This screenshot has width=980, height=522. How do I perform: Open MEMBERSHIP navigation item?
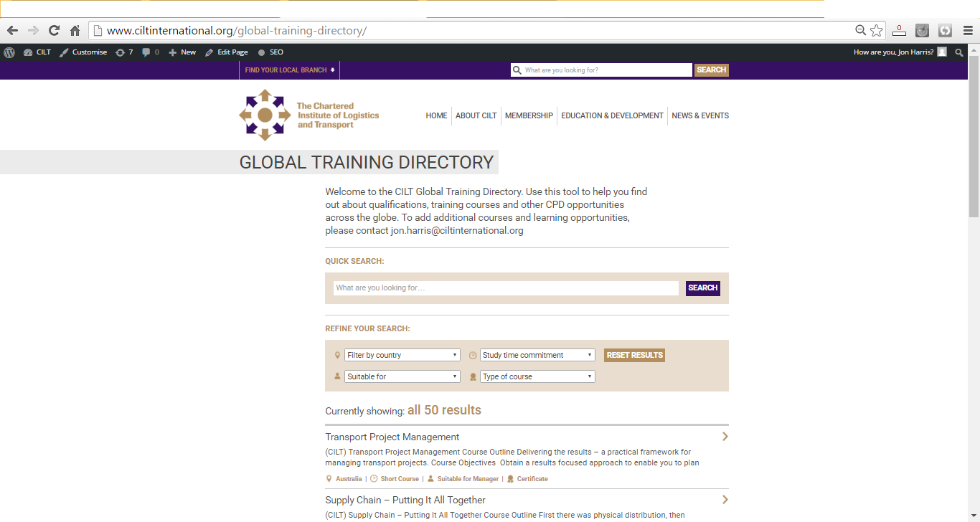(529, 115)
